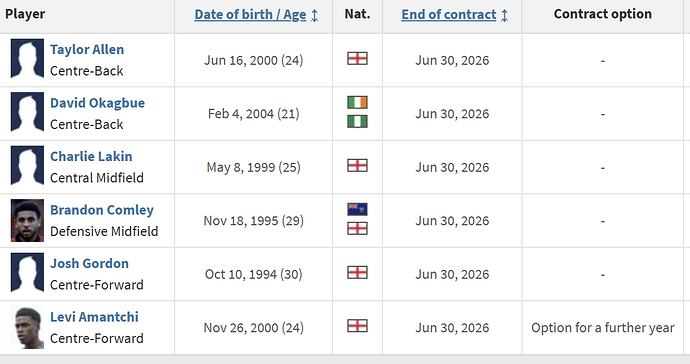Click Taylor Allen's England flag icon
Screen dimensions: 690x364
(x=357, y=58)
